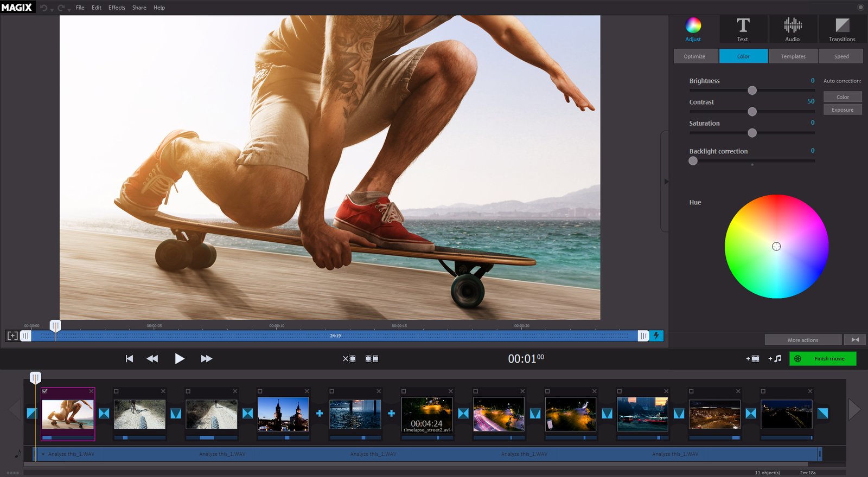The width and height of the screenshot is (868, 477).
Task: Click the split clip icon
Action: coord(372,359)
